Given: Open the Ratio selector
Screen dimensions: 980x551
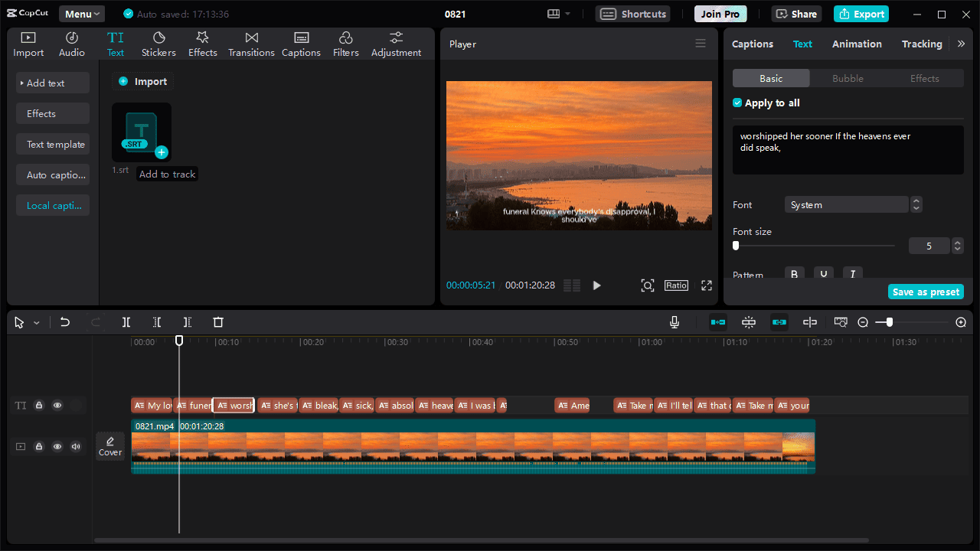Looking at the screenshot, I should coord(676,285).
